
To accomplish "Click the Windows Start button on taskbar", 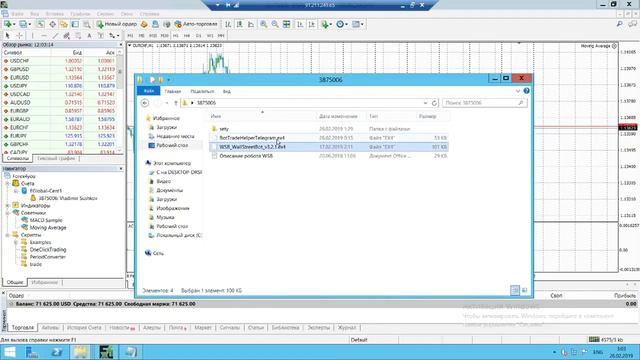I will coord(9,352).
